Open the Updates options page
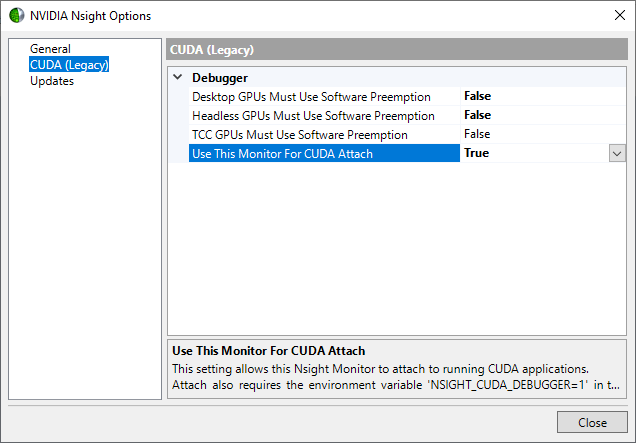Image resolution: width=636 pixels, height=443 pixels. (52, 81)
